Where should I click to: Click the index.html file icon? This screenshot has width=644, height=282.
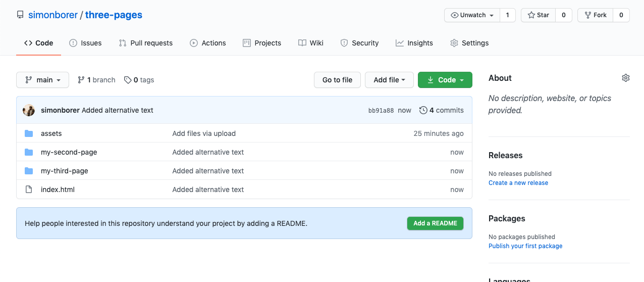coord(29,190)
